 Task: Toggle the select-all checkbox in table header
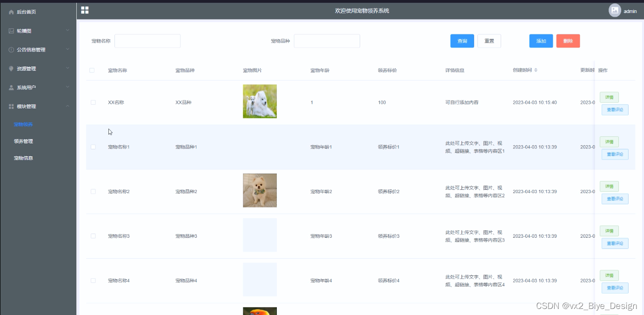92,70
